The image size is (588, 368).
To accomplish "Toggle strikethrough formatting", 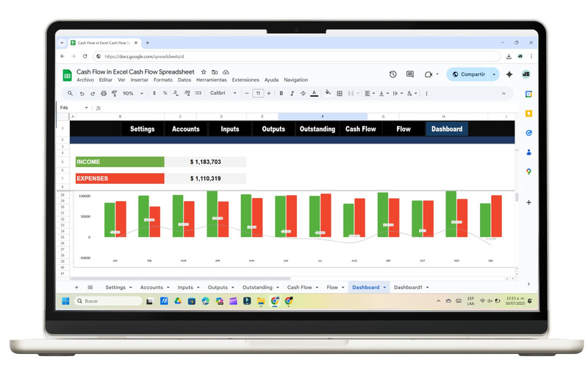I will [x=303, y=93].
